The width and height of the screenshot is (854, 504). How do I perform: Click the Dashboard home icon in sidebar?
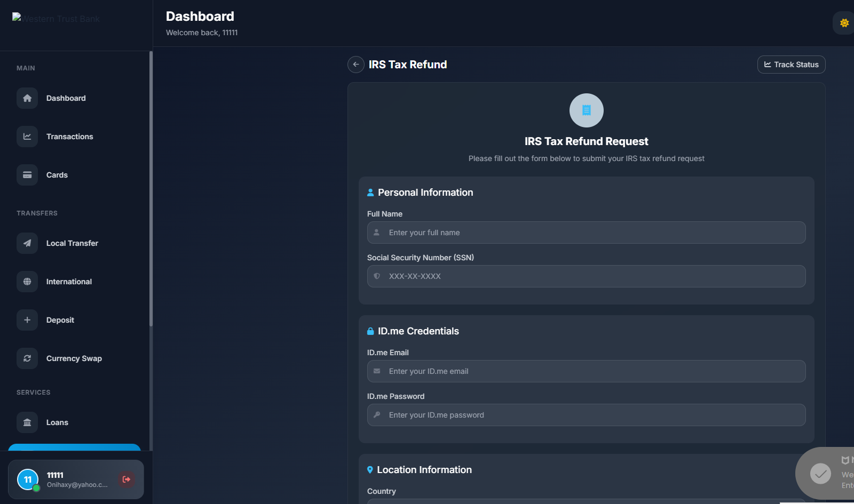pos(27,98)
